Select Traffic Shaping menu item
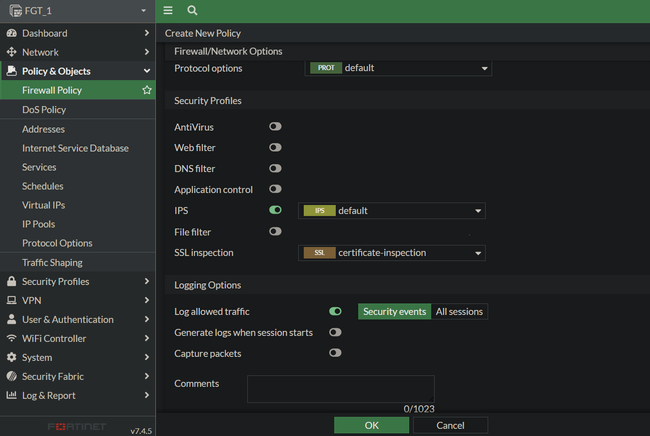650x436 pixels. 52,262
